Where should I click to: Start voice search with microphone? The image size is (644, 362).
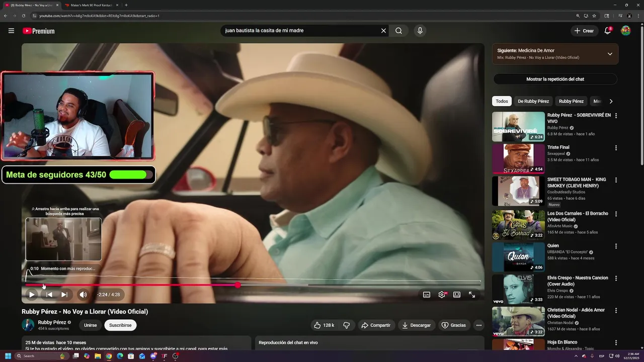pyautogui.click(x=420, y=31)
